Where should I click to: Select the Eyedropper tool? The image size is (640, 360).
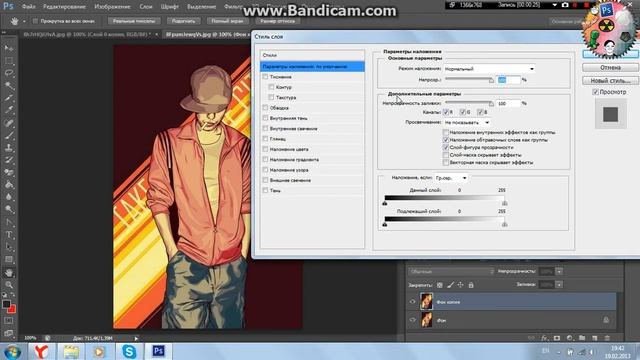tap(9, 110)
